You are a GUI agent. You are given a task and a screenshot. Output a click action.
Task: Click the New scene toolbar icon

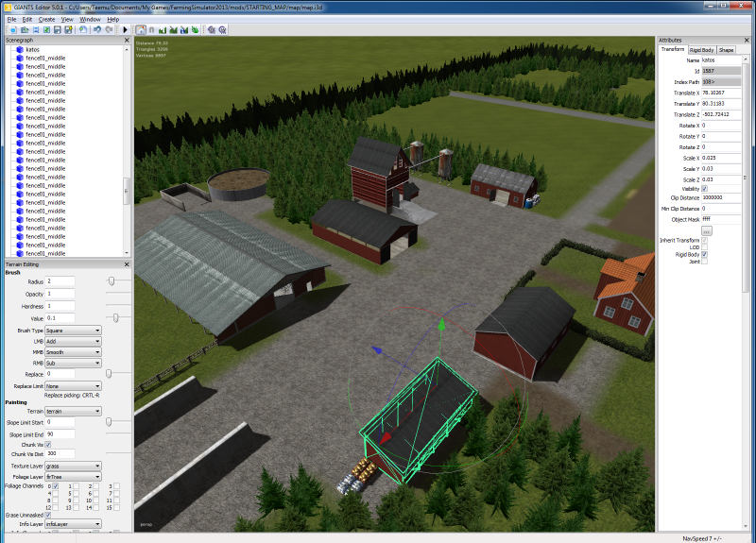tap(13, 30)
